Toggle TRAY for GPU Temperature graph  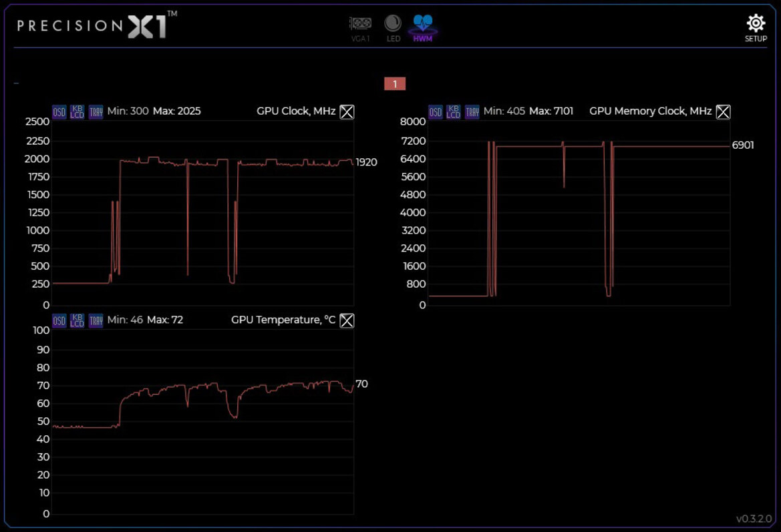(96, 320)
